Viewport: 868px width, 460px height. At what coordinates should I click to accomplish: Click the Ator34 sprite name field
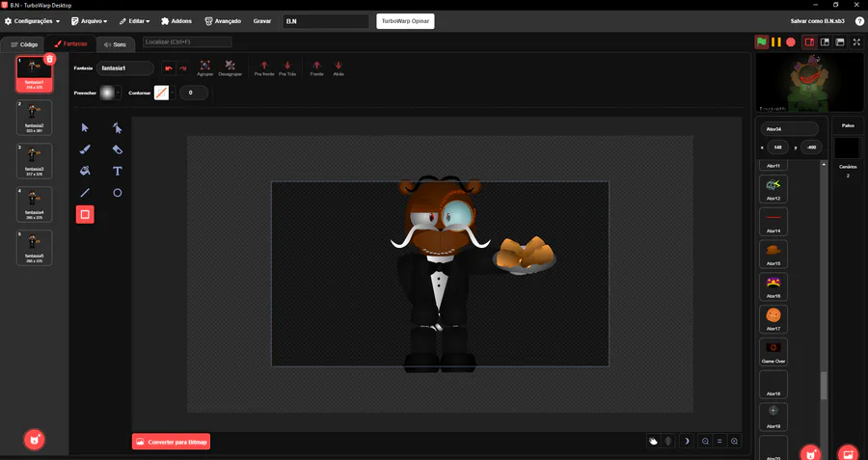click(789, 128)
